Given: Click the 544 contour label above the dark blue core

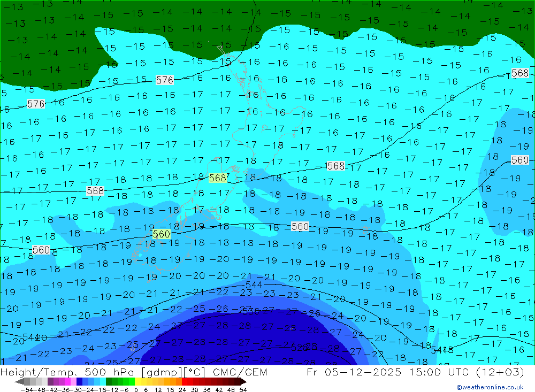Looking at the screenshot, I should point(254,285).
